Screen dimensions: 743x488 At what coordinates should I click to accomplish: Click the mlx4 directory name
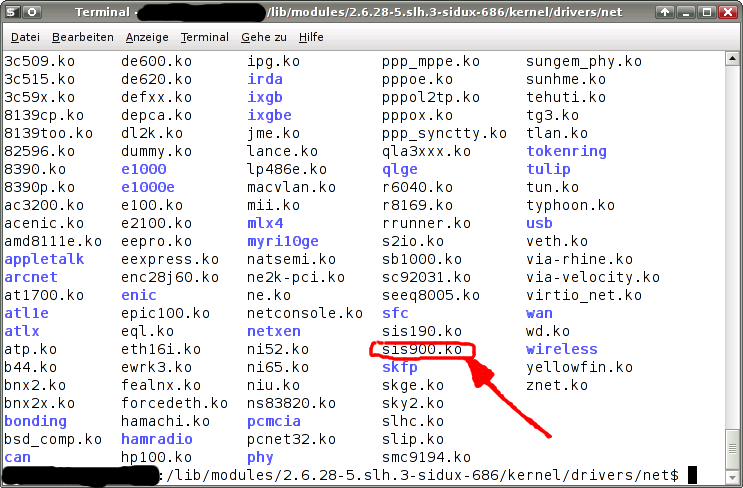coord(265,223)
